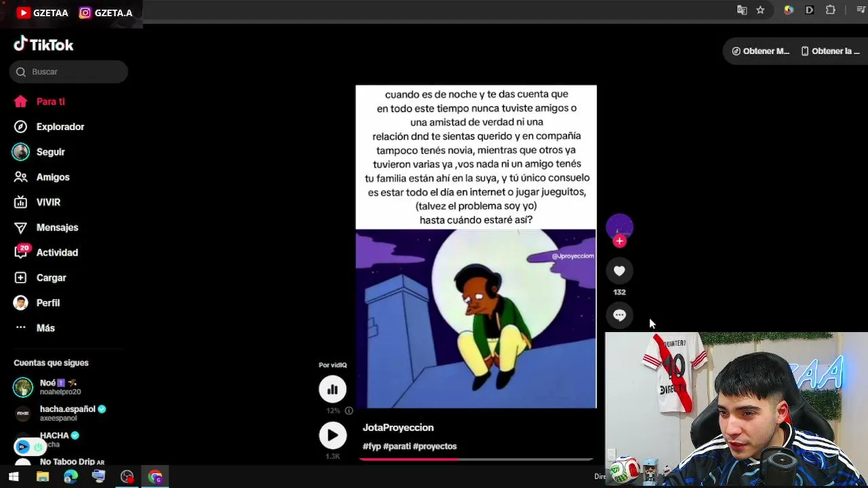868x488 pixels.
Task: Play the video with the play button
Action: click(x=332, y=435)
